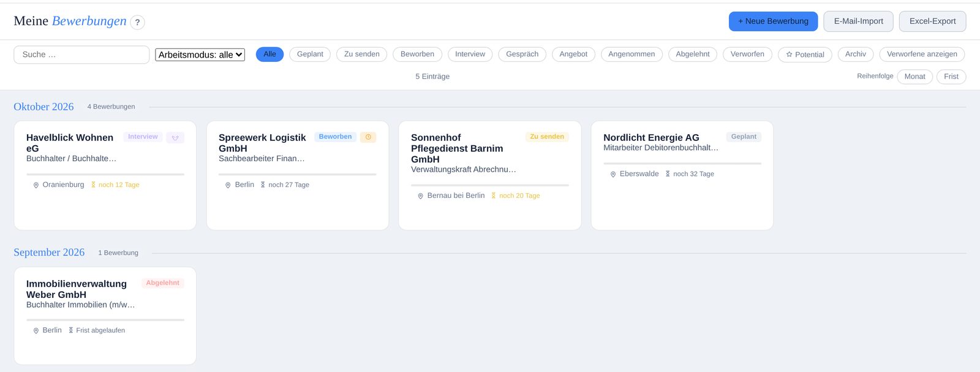Open the Arbeitsmodus dropdown
This screenshot has width=980, height=372.
pyautogui.click(x=200, y=55)
